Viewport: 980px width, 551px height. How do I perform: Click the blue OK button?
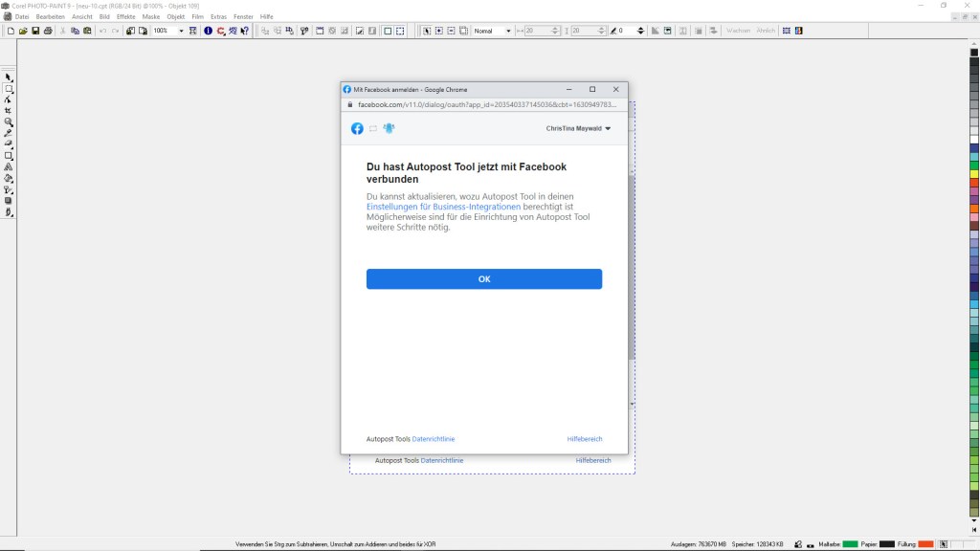483,279
